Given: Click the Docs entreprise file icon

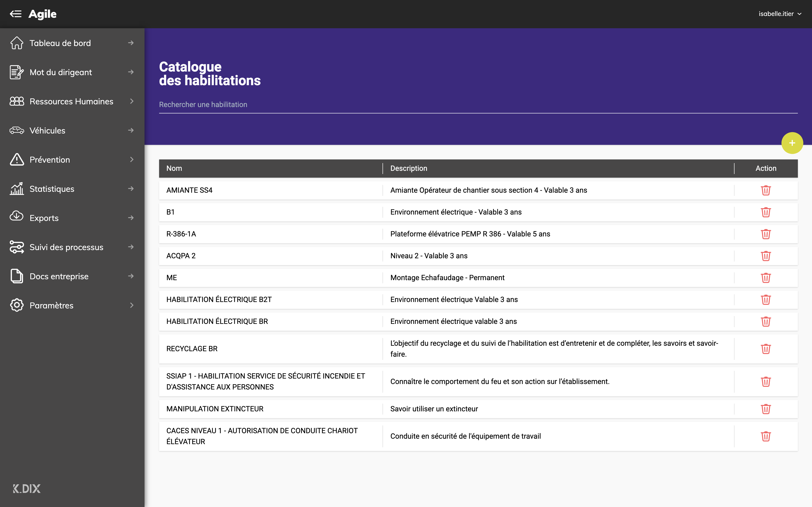Looking at the screenshot, I should click(x=17, y=276).
